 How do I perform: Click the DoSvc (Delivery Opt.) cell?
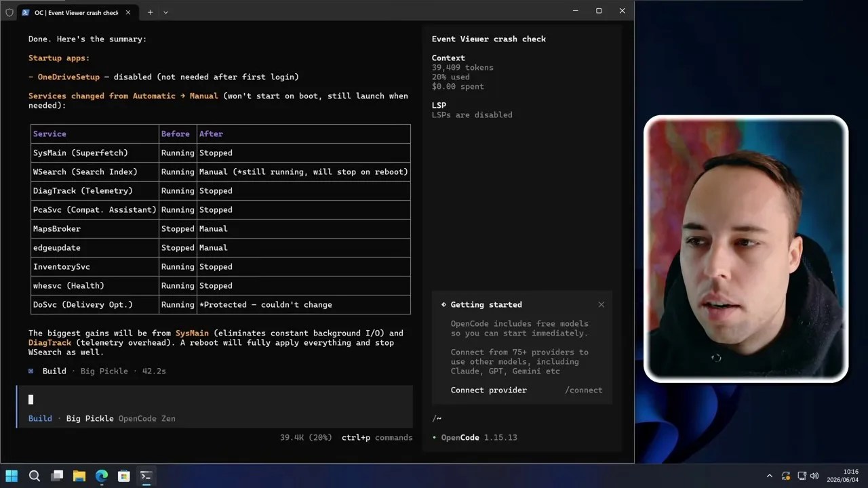[x=95, y=305]
